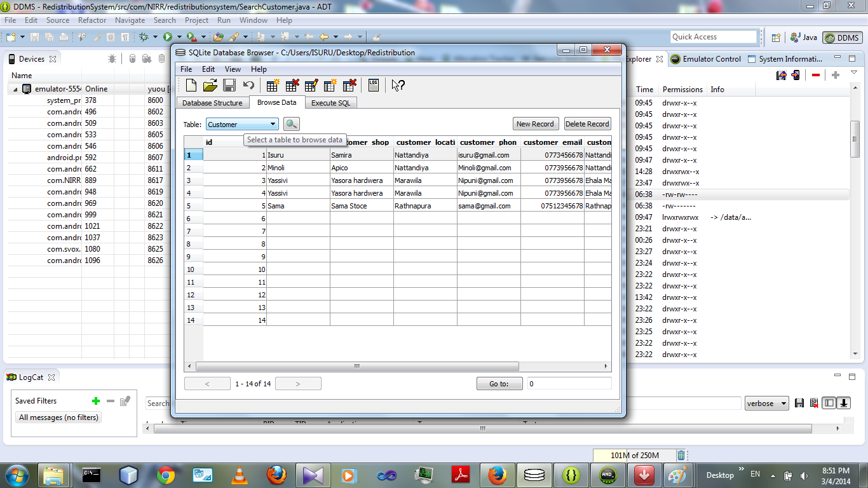Open the Run button dropdown arrow in ADT toolbar

[179, 37]
